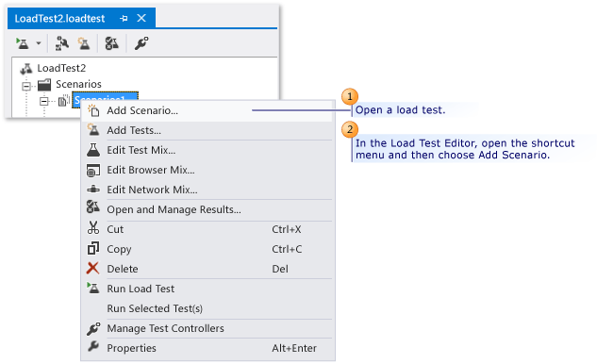
Task: Choose Edit Test Mix... menu entry
Action: 207,150
